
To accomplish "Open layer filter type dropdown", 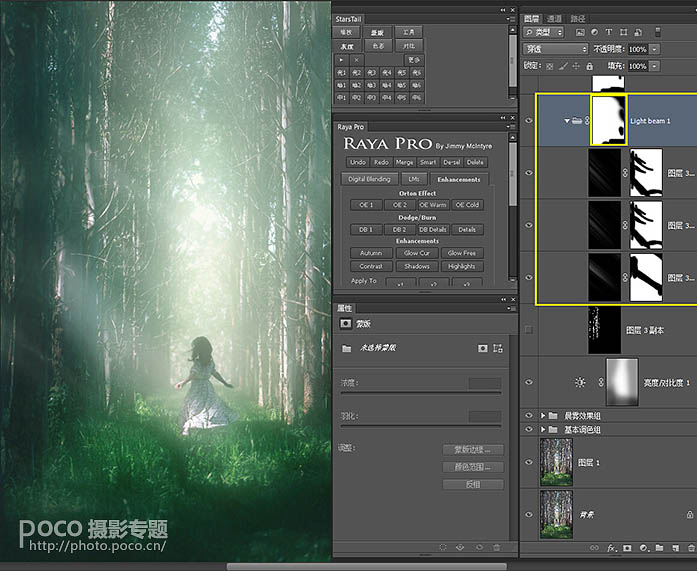I will (544, 32).
